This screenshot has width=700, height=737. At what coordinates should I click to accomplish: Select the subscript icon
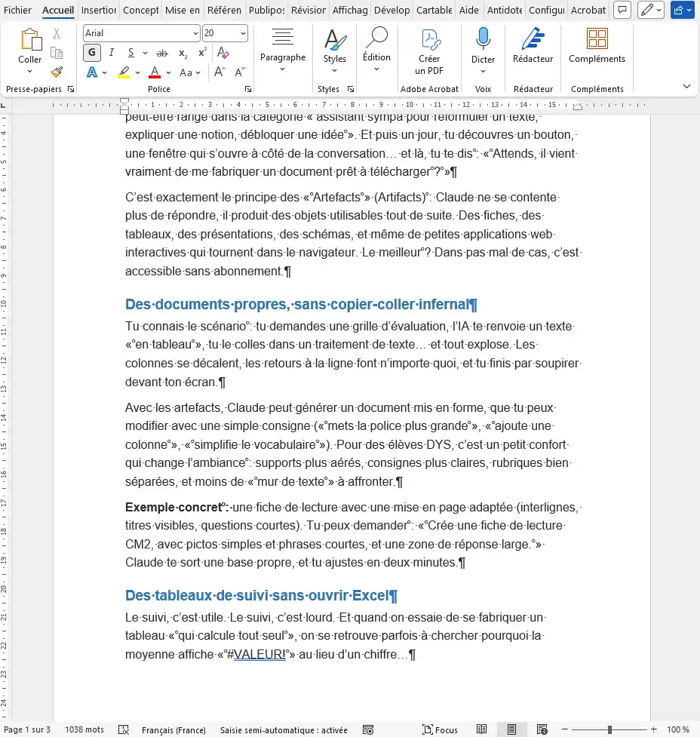[x=183, y=53]
